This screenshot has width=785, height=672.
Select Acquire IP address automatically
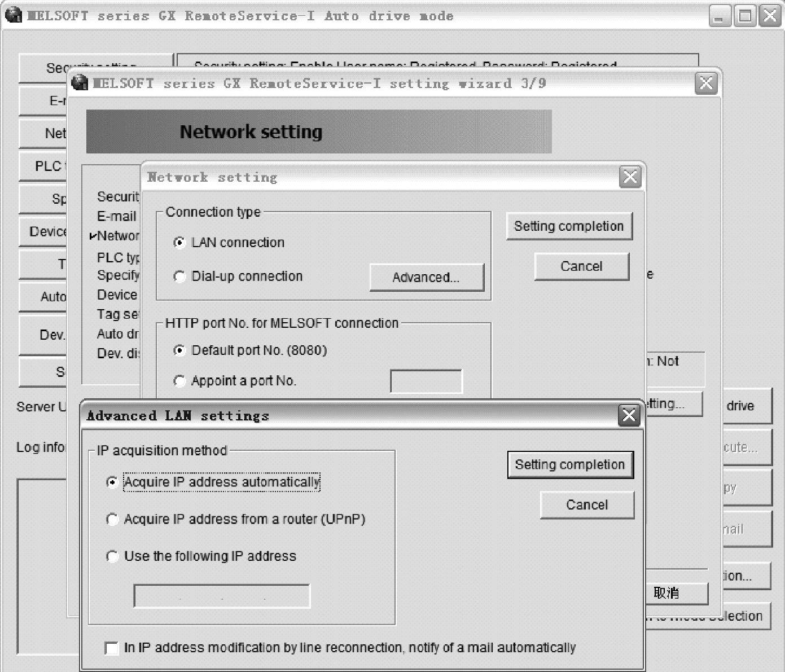pos(112,482)
